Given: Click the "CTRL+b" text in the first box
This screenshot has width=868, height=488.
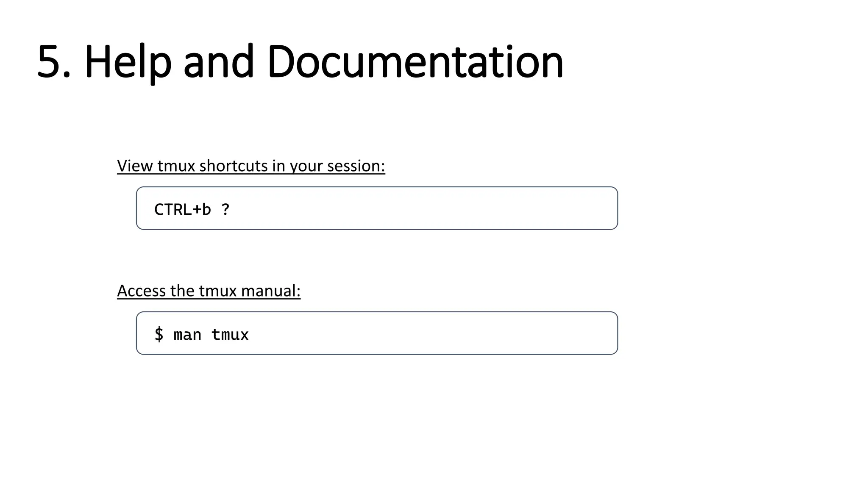Looking at the screenshot, I should click(182, 209).
